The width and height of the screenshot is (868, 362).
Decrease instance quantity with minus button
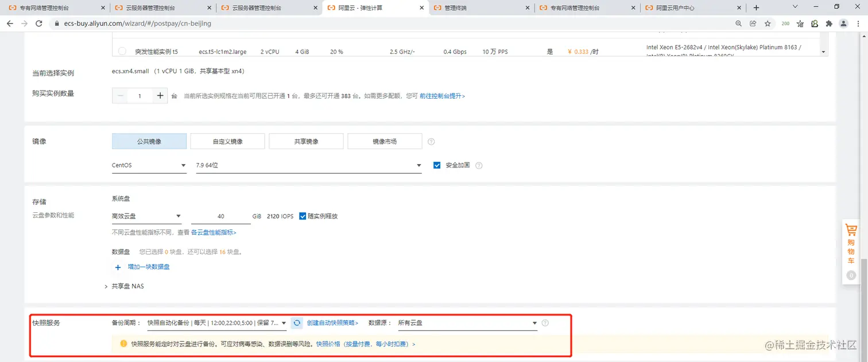(120, 96)
